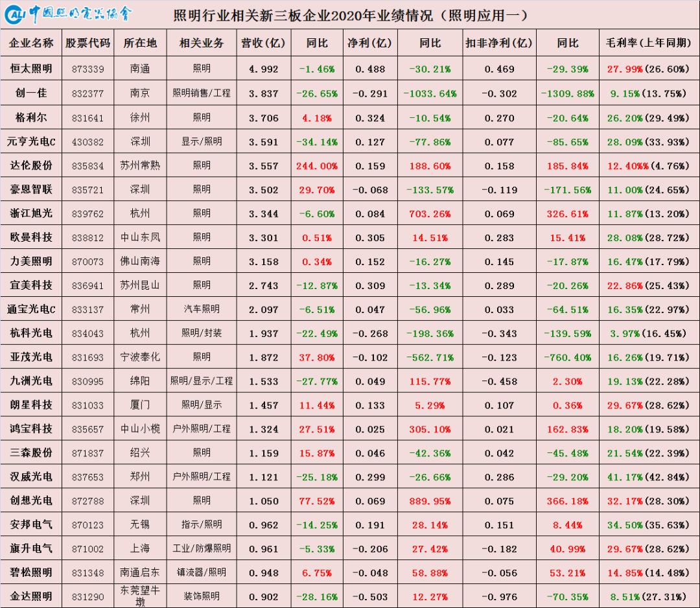
Task: Click company name 欧曼科技
Action: coord(31,237)
